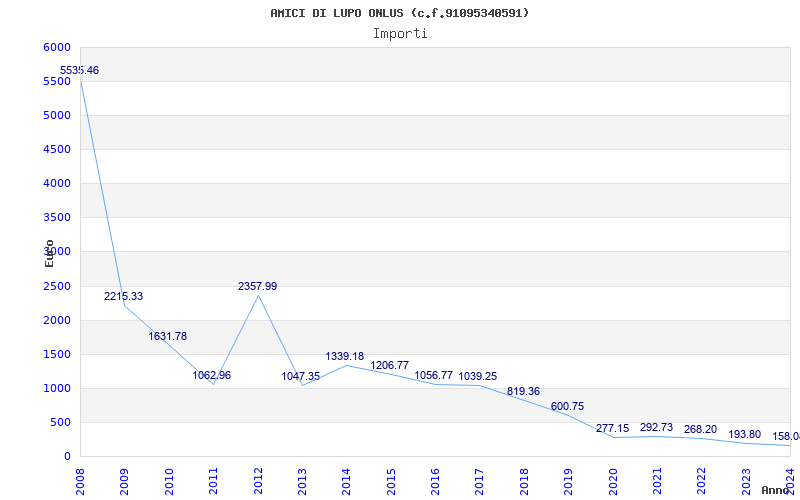Select the data label 292.73
The image size is (800, 500).
[x=657, y=428]
